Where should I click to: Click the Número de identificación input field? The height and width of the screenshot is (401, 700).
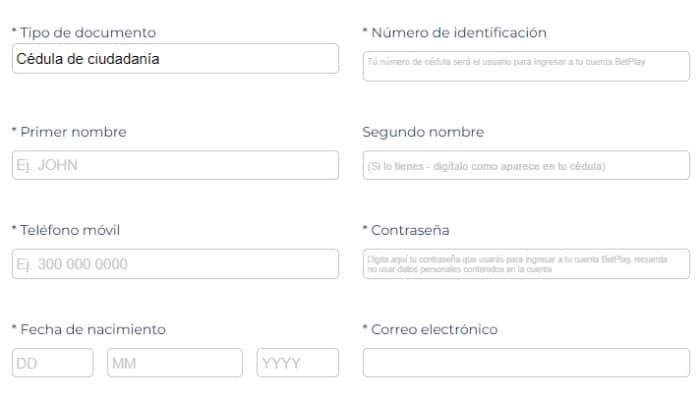[x=526, y=66]
